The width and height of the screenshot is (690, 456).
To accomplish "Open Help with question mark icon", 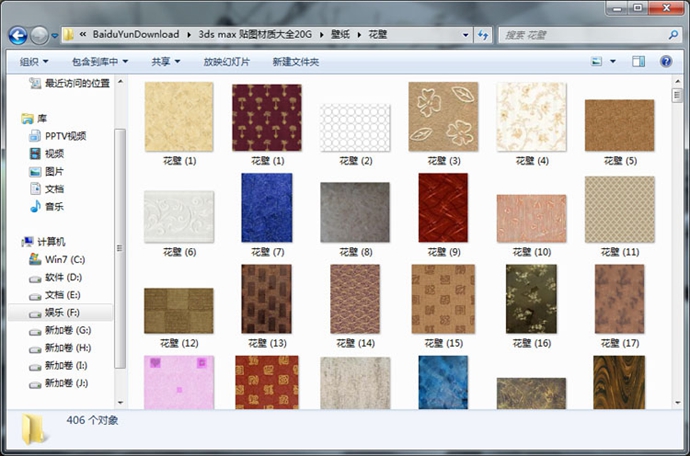I will 666,62.
